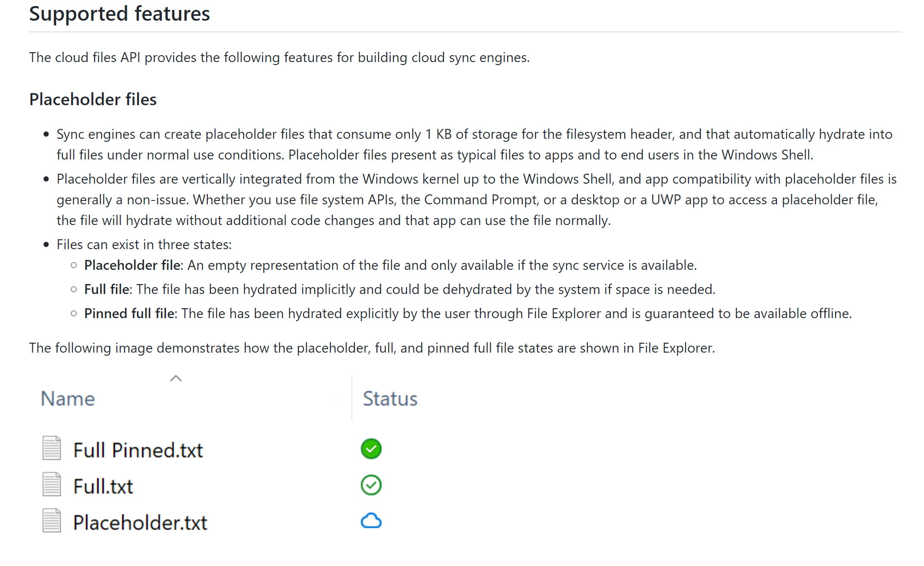Click the Full.txt document icon
Screen dimensions: 924x566
[52, 485]
